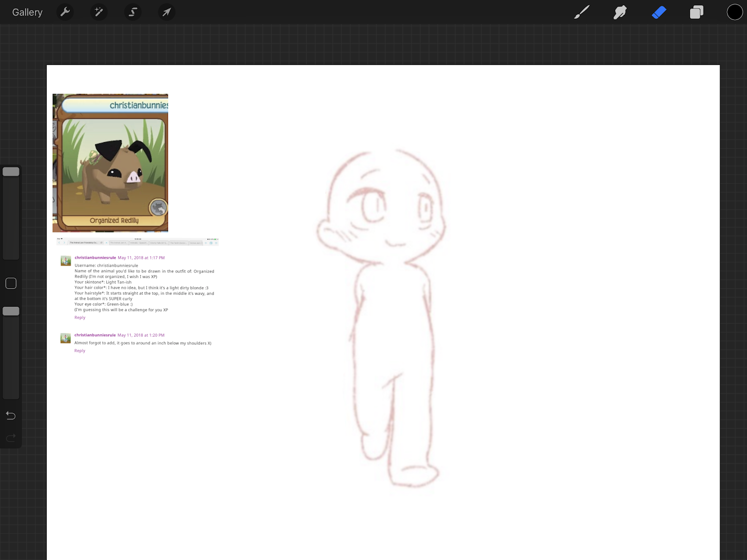The height and width of the screenshot is (560, 747).
Task: Click 'May 11, 2018 at 1:17 PM' timestamp
Action: (141, 257)
